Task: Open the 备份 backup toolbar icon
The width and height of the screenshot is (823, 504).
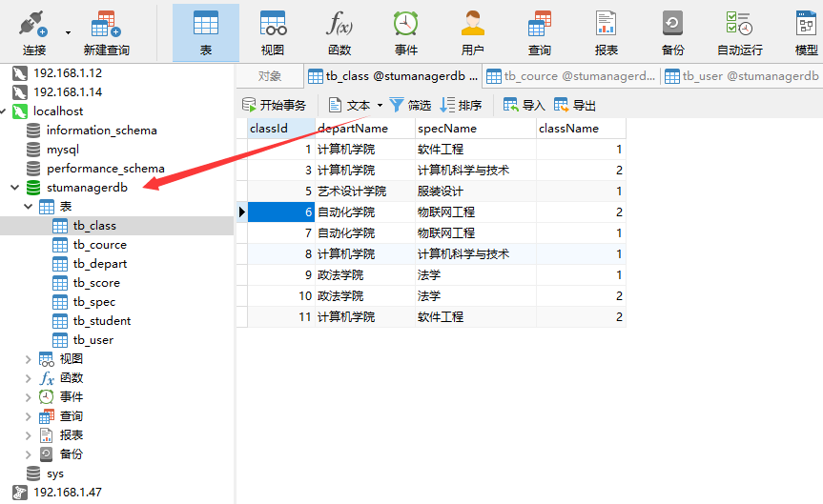Action: [x=672, y=33]
